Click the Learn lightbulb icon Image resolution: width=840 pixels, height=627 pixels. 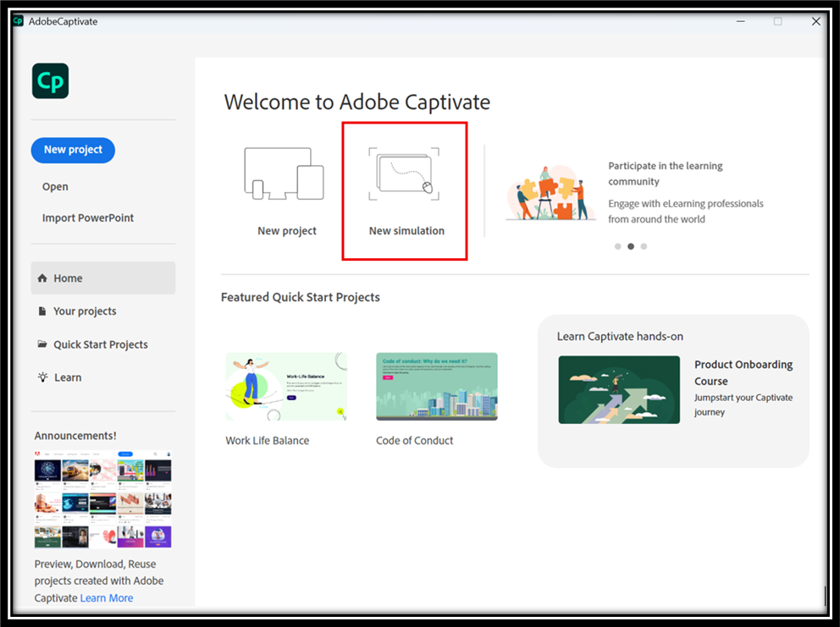(42, 377)
